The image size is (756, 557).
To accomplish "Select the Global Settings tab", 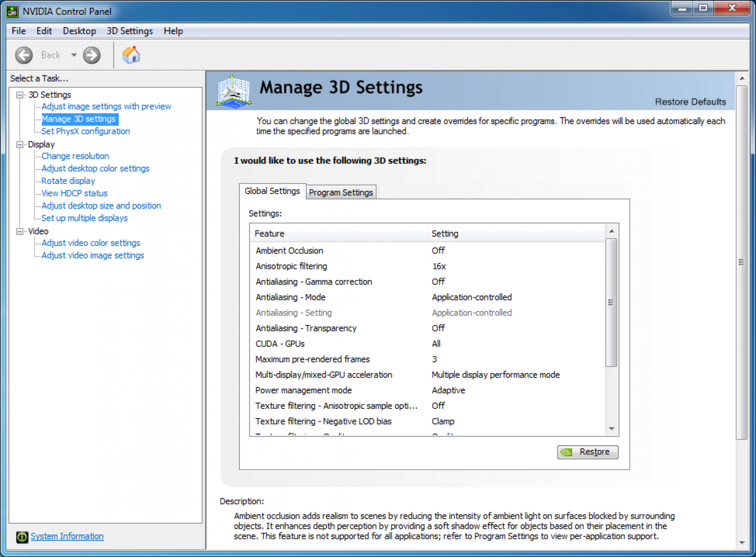I will pyautogui.click(x=272, y=191).
